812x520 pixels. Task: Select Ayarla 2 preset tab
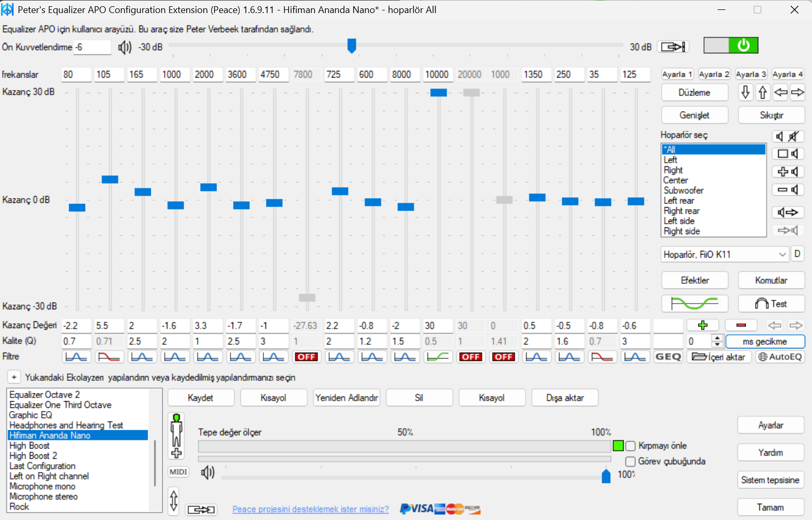click(x=714, y=74)
